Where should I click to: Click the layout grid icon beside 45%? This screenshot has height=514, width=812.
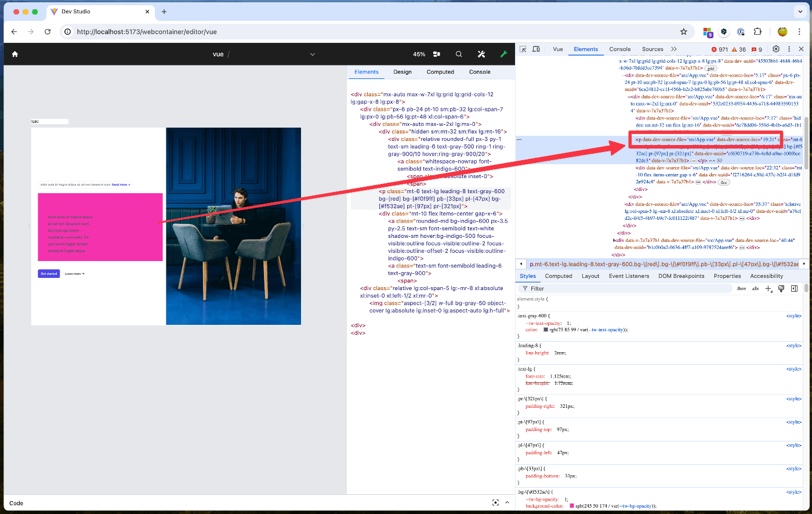pos(436,54)
